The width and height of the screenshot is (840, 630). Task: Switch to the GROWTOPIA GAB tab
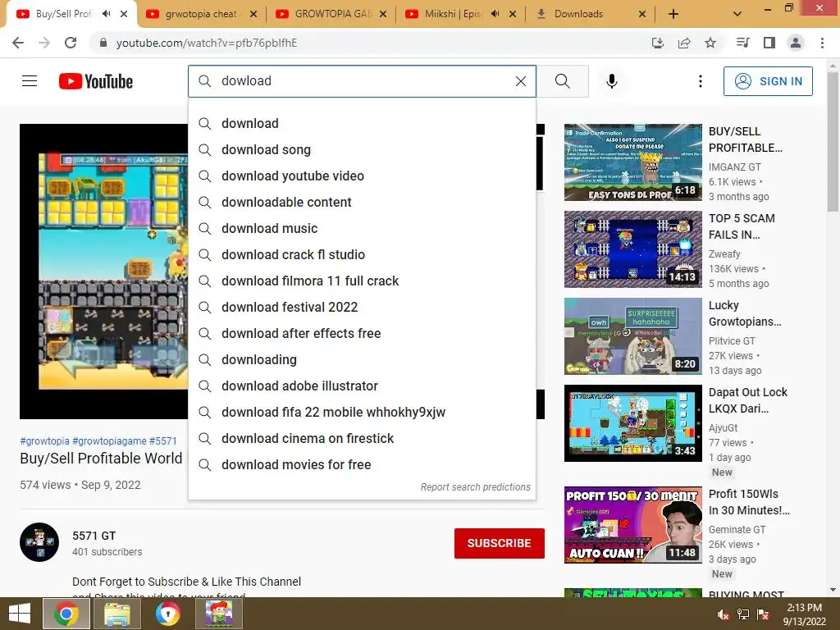tap(332, 14)
